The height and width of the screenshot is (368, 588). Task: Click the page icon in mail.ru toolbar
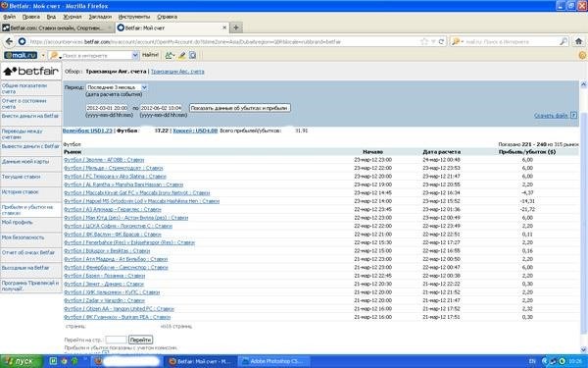(x=192, y=55)
